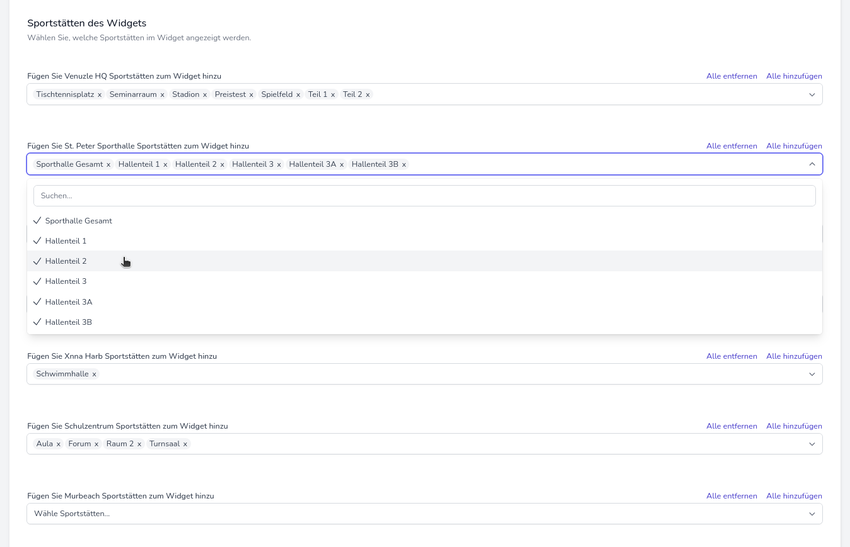Remove the Schwimmhalle tag
Screen dimensions: 850x547
pyautogui.click(x=94, y=375)
